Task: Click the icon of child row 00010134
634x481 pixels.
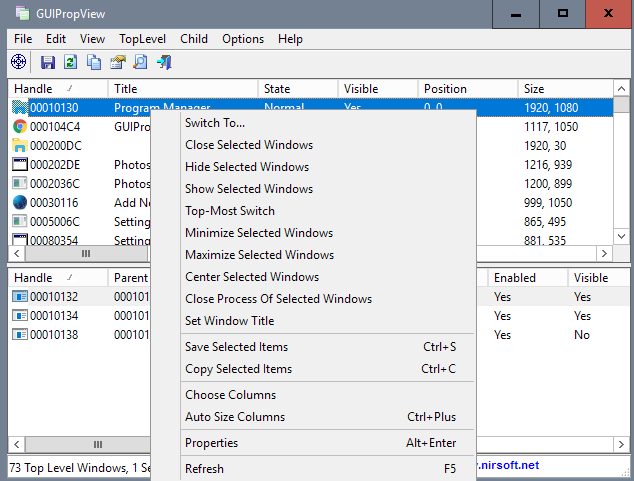Action: click(19, 316)
